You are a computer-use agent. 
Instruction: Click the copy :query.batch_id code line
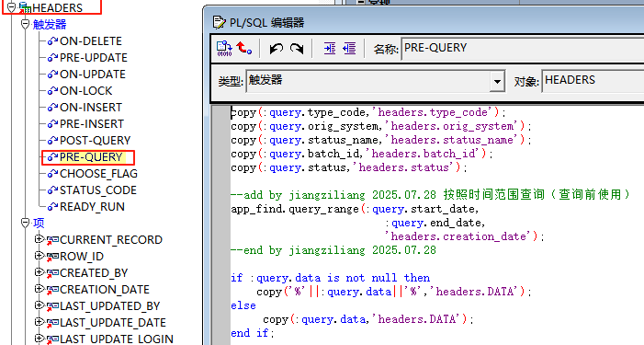[361, 154]
